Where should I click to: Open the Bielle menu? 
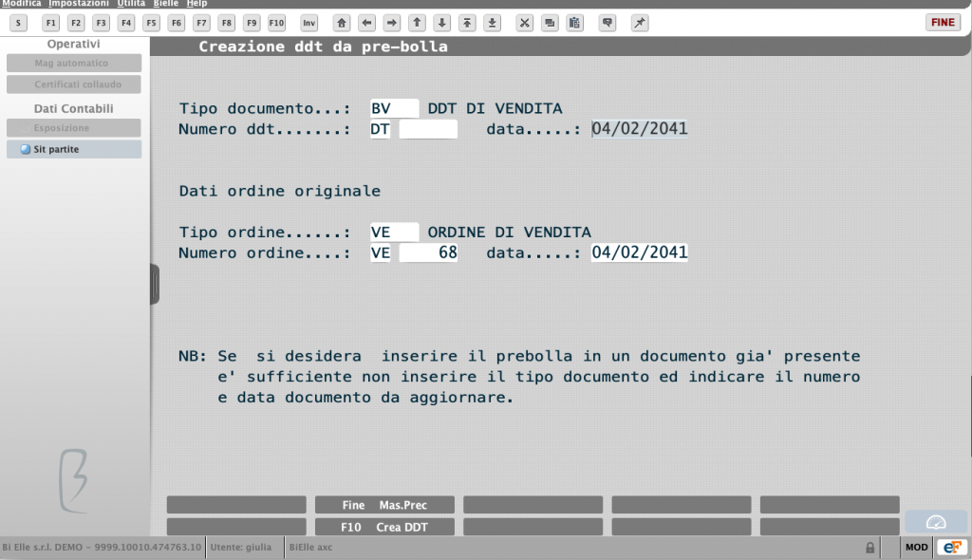(x=165, y=4)
